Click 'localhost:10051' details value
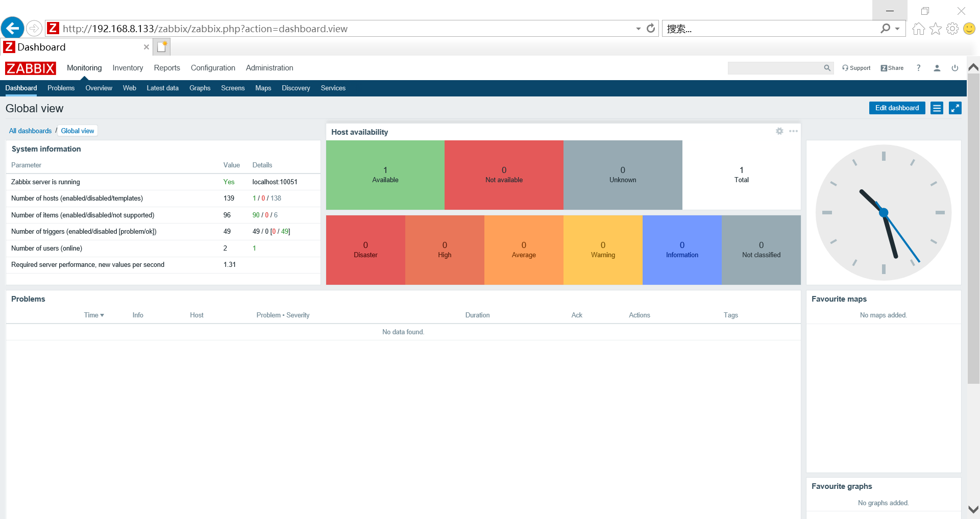Viewport: 980px width, 519px height. [x=275, y=182]
